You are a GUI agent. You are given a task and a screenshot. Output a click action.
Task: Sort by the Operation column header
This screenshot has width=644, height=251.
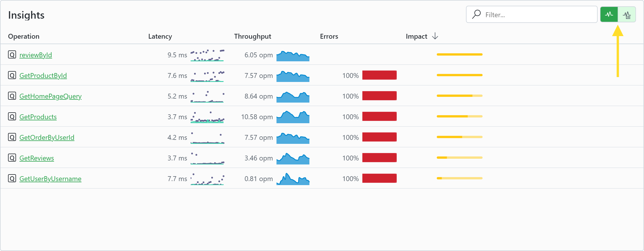(24, 36)
